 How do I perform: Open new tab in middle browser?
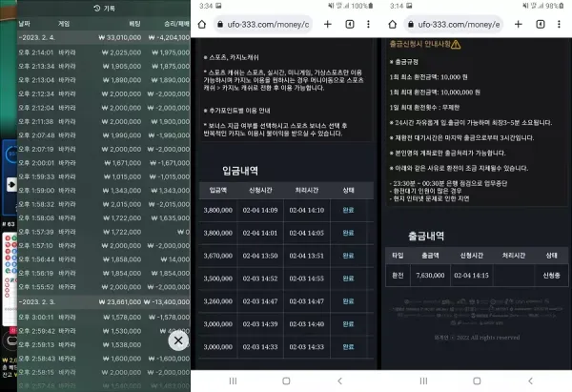click(x=328, y=24)
